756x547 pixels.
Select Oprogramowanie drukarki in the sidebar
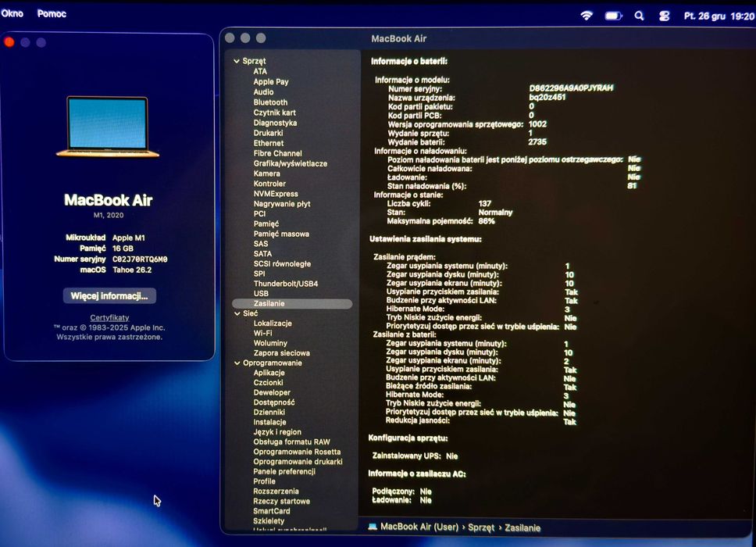click(x=298, y=462)
